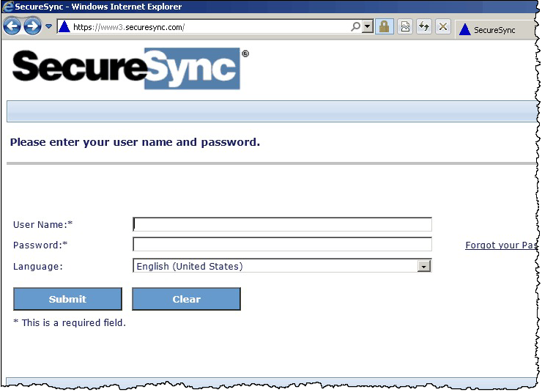The image size is (542, 392).
Task: Open the Forgot your Password link
Action: (501, 245)
